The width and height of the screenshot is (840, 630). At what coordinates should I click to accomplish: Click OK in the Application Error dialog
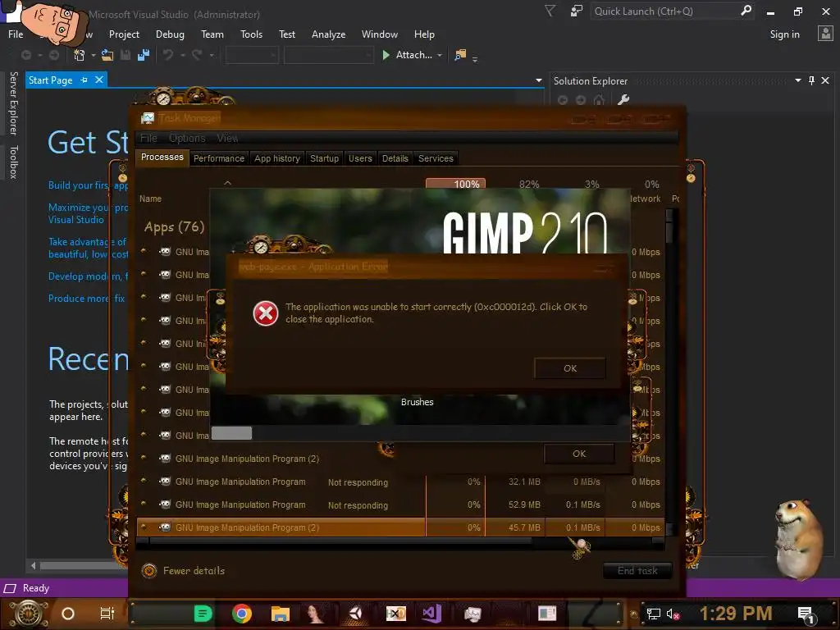(x=570, y=368)
